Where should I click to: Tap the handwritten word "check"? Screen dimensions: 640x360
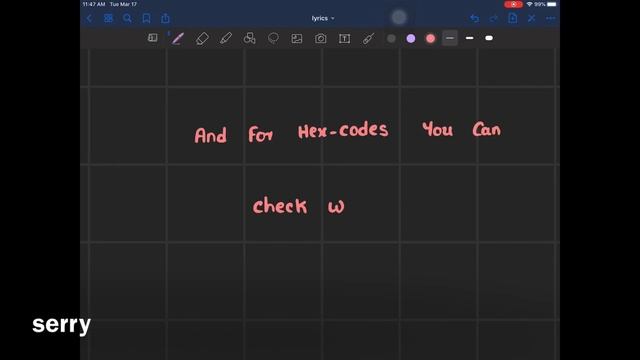click(x=280, y=205)
